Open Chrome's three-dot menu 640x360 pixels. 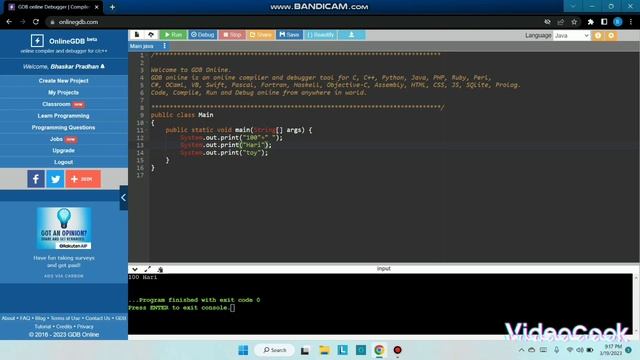pos(631,22)
